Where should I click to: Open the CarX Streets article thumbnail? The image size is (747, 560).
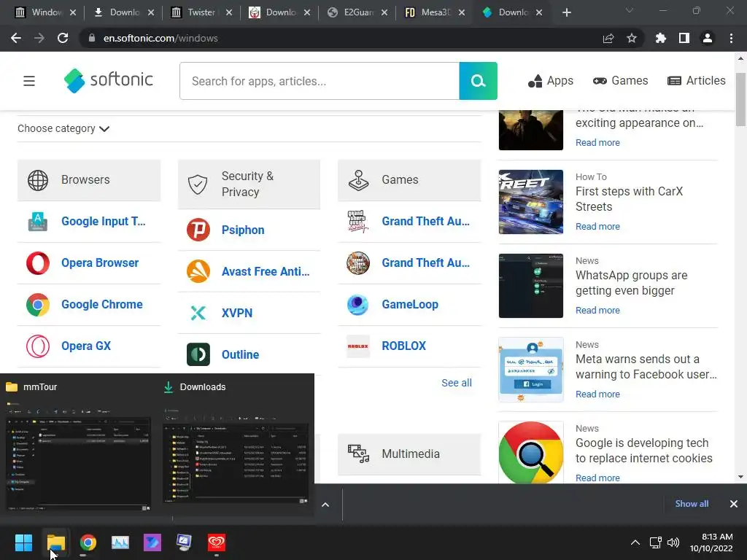pos(531,202)
